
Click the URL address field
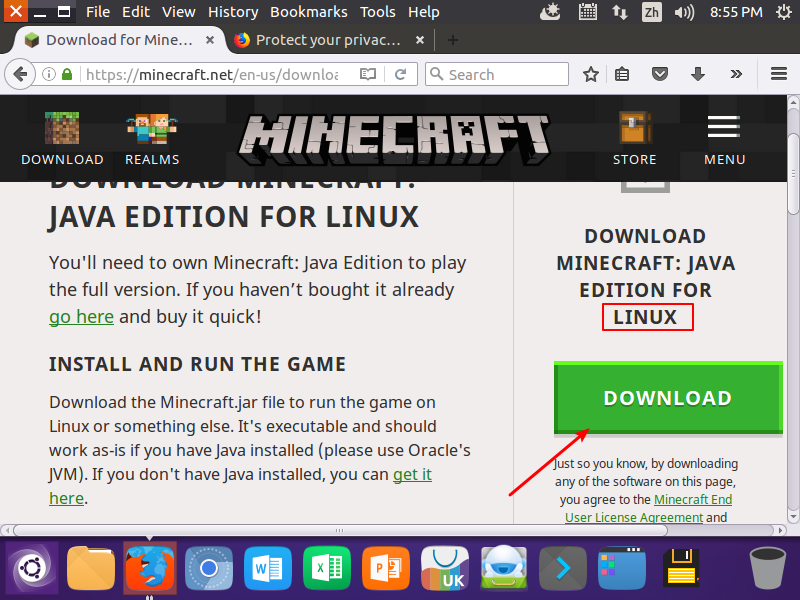tap(212, 74)
